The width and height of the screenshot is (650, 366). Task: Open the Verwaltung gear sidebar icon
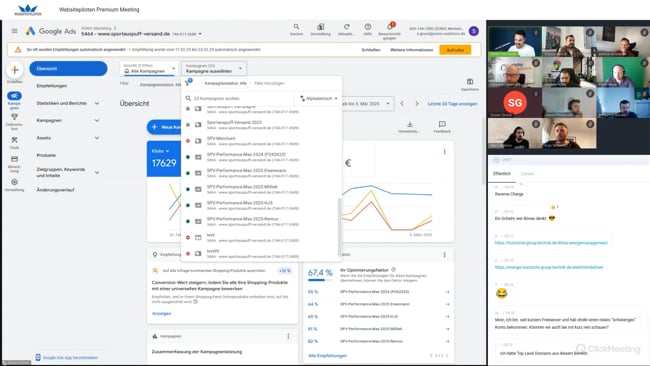(x=15, y=182)
